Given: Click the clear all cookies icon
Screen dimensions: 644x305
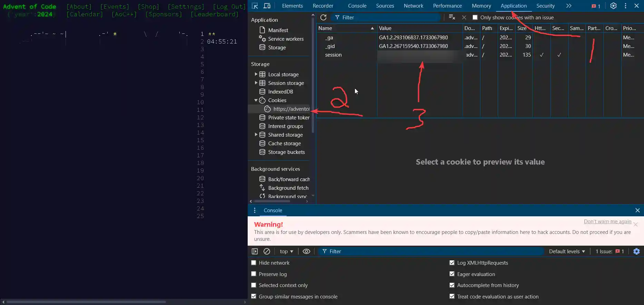Looking at the screenshot, I should pyautogui.click(x=452, y=18).
